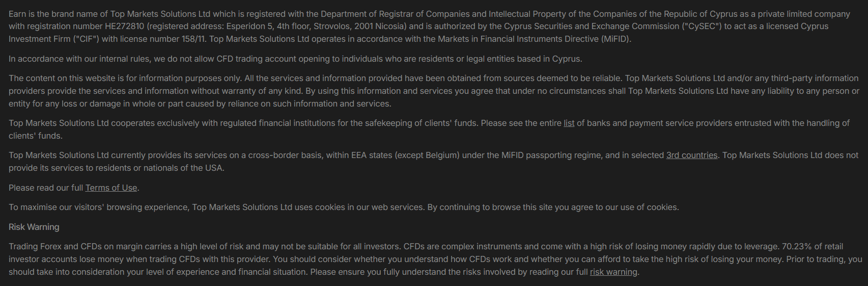This screenshot has width=868, height=286.
Task: Open the "3rd countries" link
Action: coord(691,155)
